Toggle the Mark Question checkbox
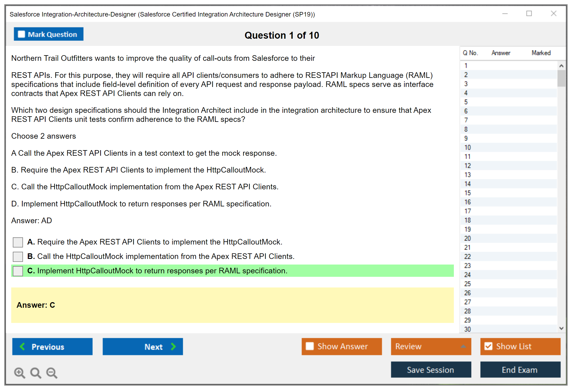Screen dimensions: 574x392 point(21,34)
